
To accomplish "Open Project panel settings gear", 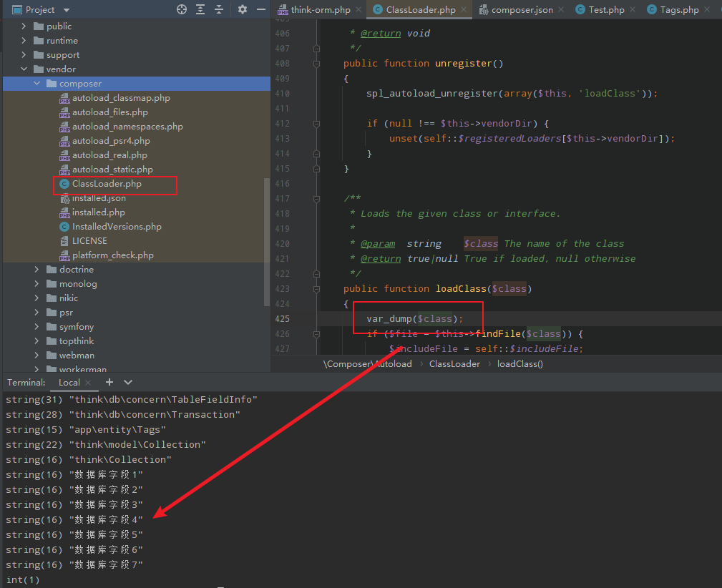I will tap(242, 9).
